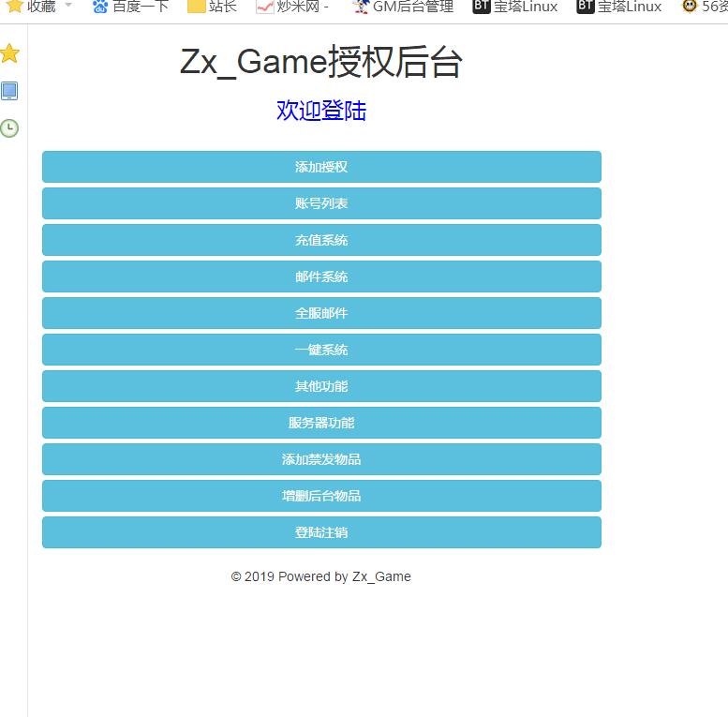
Task: Open 一键系统 menu button
Action: click(x=321, y=350)
